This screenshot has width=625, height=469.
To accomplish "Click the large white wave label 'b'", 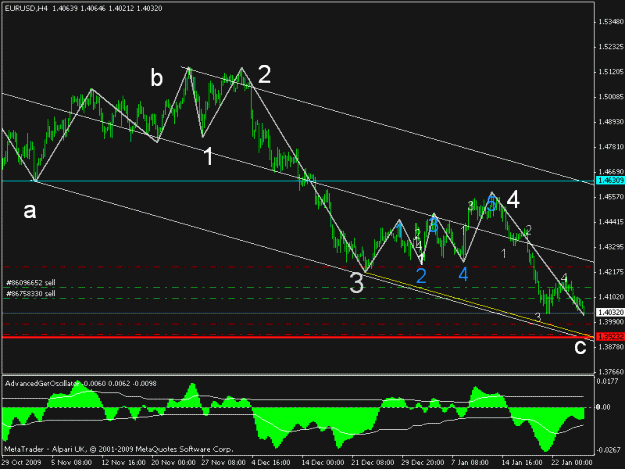I will tap(157, 77).
